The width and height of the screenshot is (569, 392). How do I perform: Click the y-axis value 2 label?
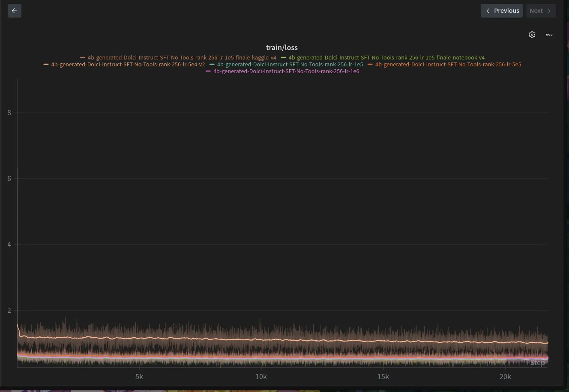[9, 310]
